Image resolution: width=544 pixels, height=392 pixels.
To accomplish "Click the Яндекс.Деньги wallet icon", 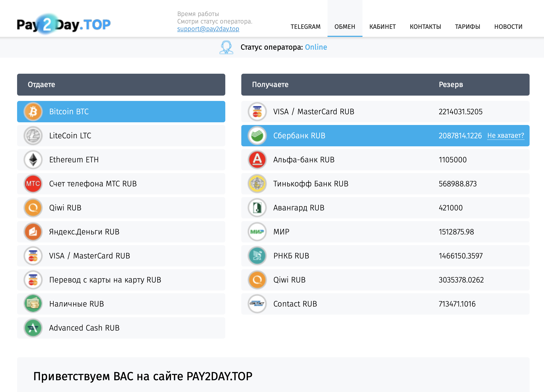I will [33, 232].
